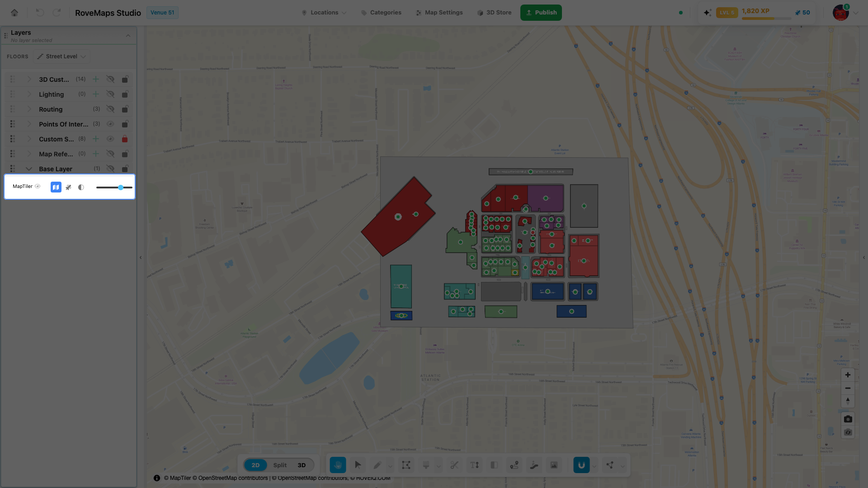Screen dimensions: 868x488
Task: Take a snapshot with camera icon
Action: click(x=848, y=419)
